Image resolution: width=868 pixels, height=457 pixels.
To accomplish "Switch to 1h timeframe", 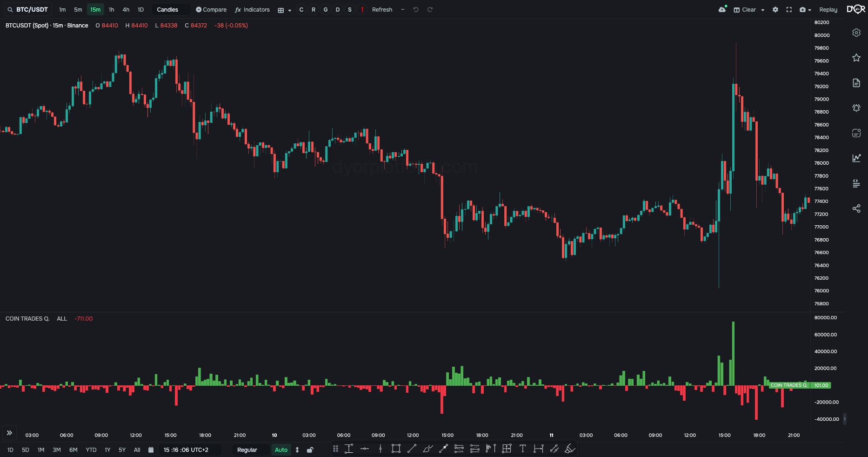I will pyautogui.click(x=112, y=10).
